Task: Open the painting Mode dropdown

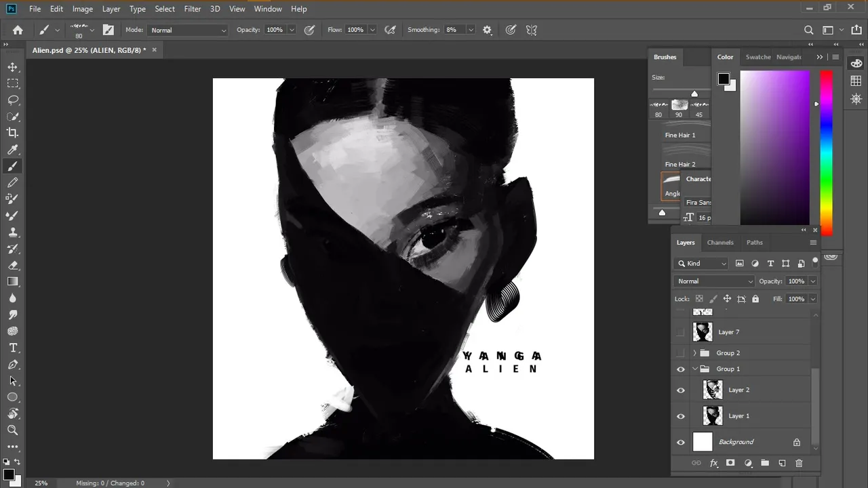Action: pos(188,30)
